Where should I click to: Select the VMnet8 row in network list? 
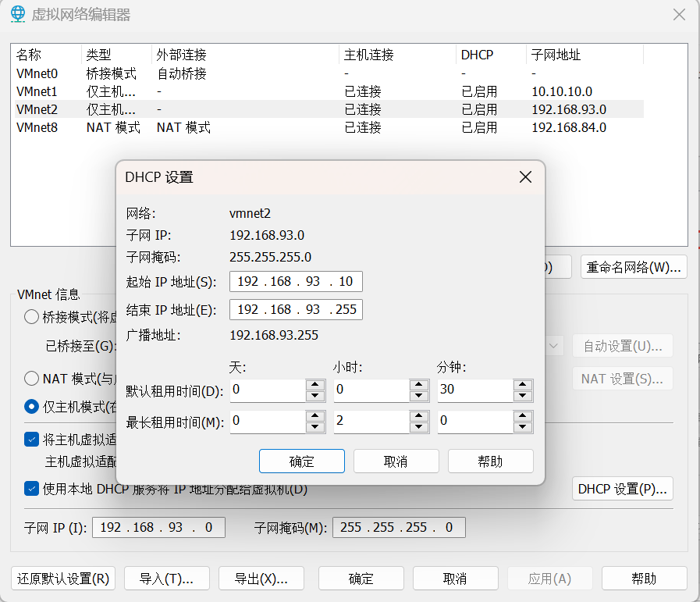[37, 127]
